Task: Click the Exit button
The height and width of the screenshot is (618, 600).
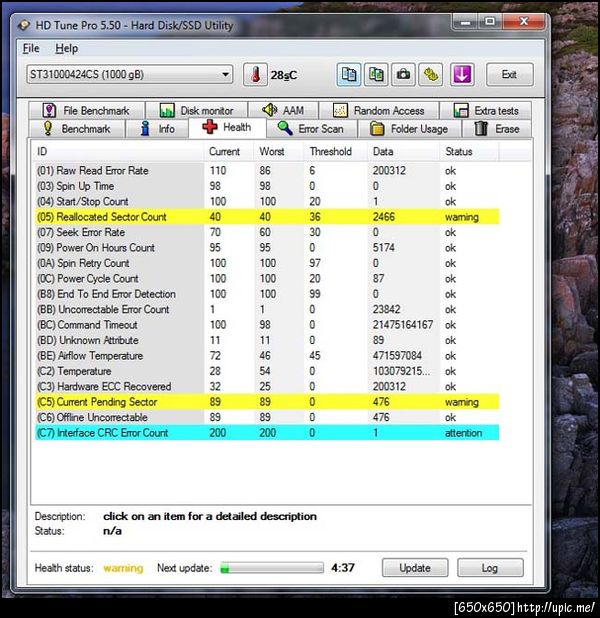Action: 510,74
